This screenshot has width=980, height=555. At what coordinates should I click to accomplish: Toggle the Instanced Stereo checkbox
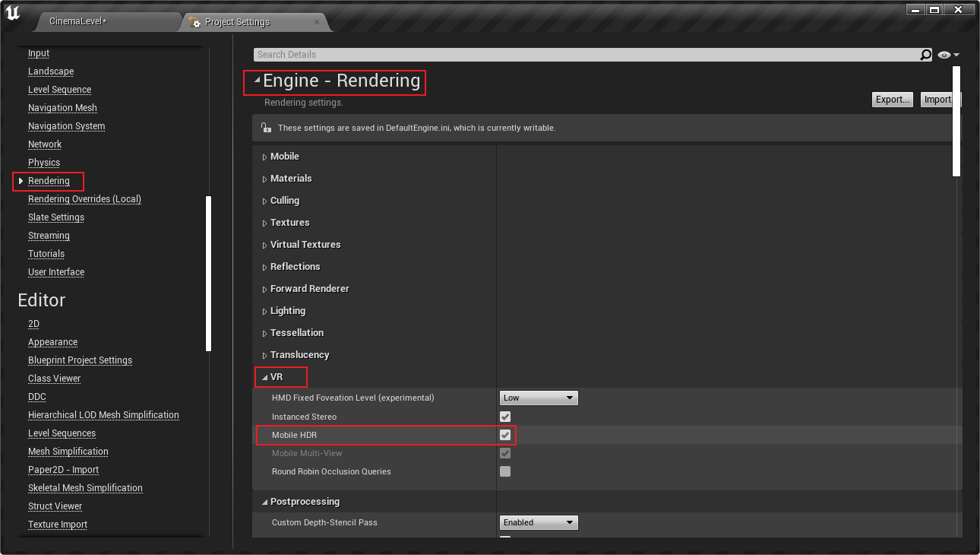click(x=505, y=417)
